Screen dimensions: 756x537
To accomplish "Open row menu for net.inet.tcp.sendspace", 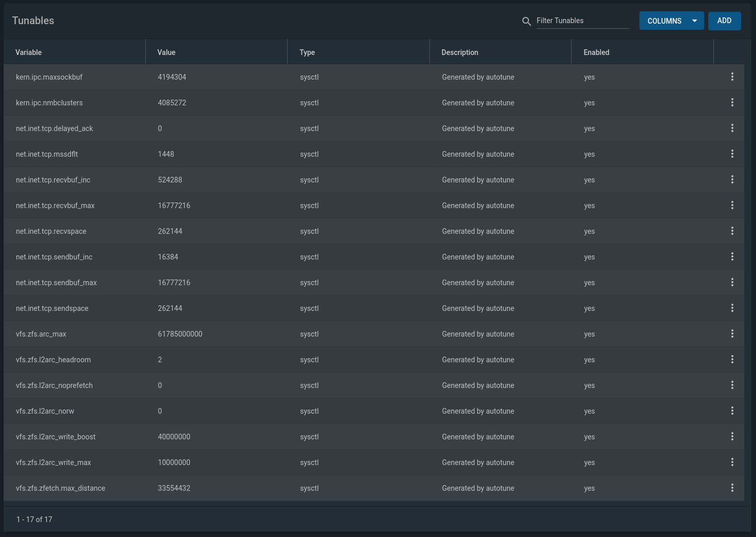I will coord(732,308).
